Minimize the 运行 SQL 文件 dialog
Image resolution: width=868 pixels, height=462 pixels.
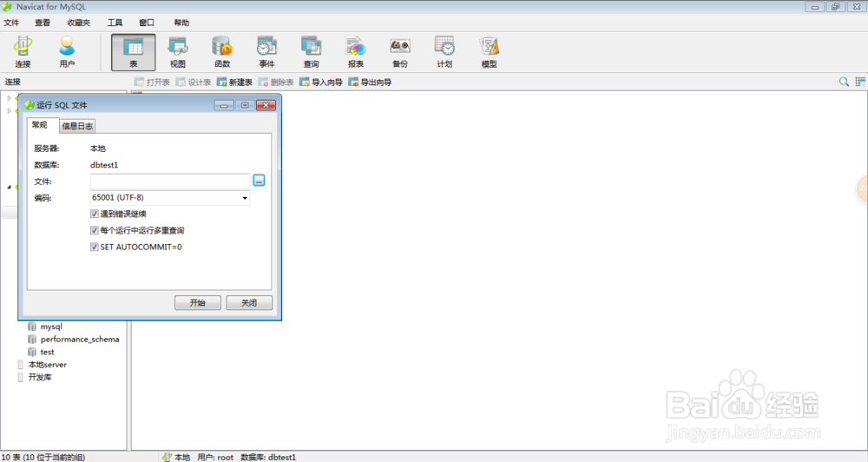[x=224, y=105]
